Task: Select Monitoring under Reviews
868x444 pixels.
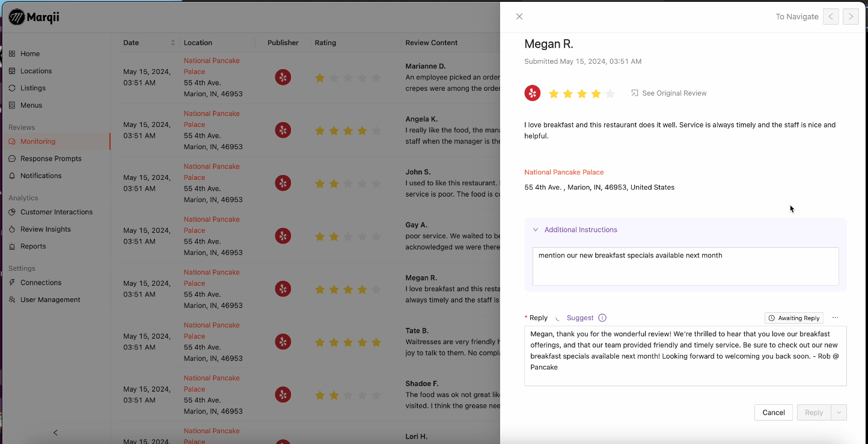Action: point(38,141)
